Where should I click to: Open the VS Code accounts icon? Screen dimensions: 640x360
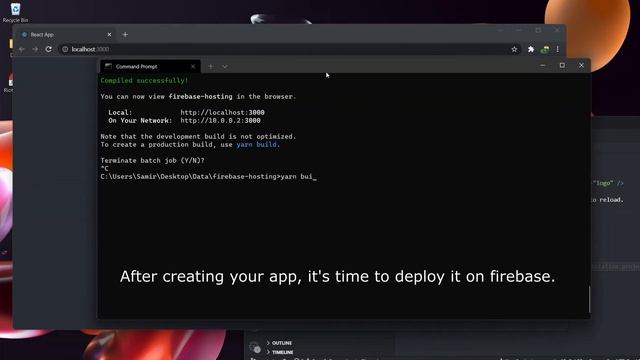pyautogui.click(x=255, y=348)
